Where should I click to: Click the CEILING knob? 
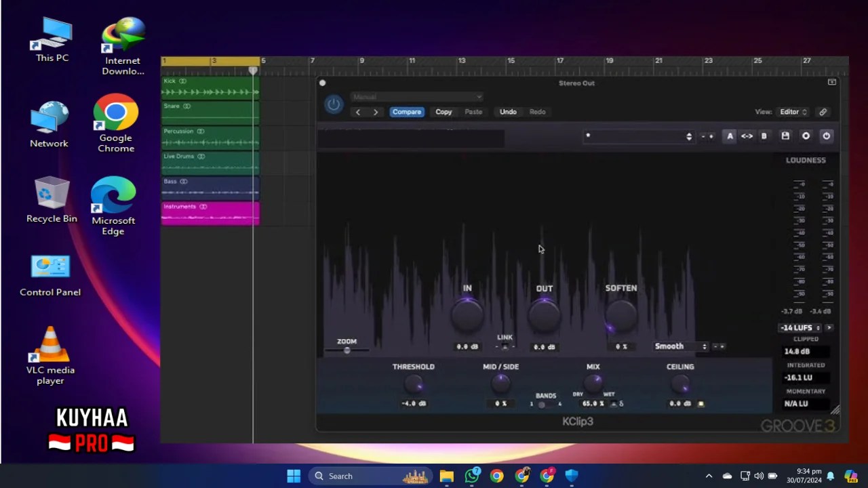coord(680,385)
